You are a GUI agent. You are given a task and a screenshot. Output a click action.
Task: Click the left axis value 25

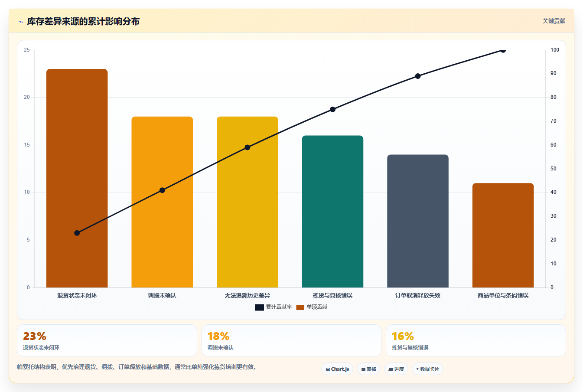[x=27, y=50]
